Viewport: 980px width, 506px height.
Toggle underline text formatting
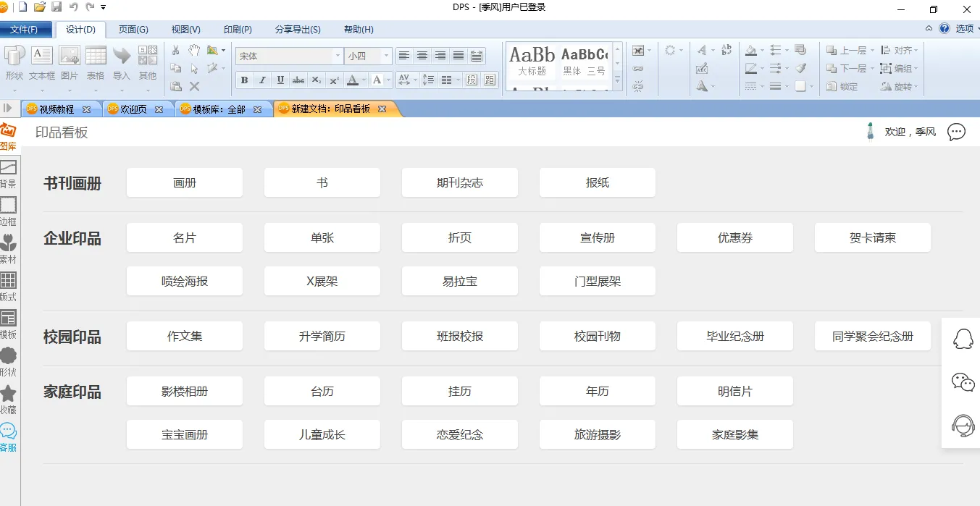[280, 80]
